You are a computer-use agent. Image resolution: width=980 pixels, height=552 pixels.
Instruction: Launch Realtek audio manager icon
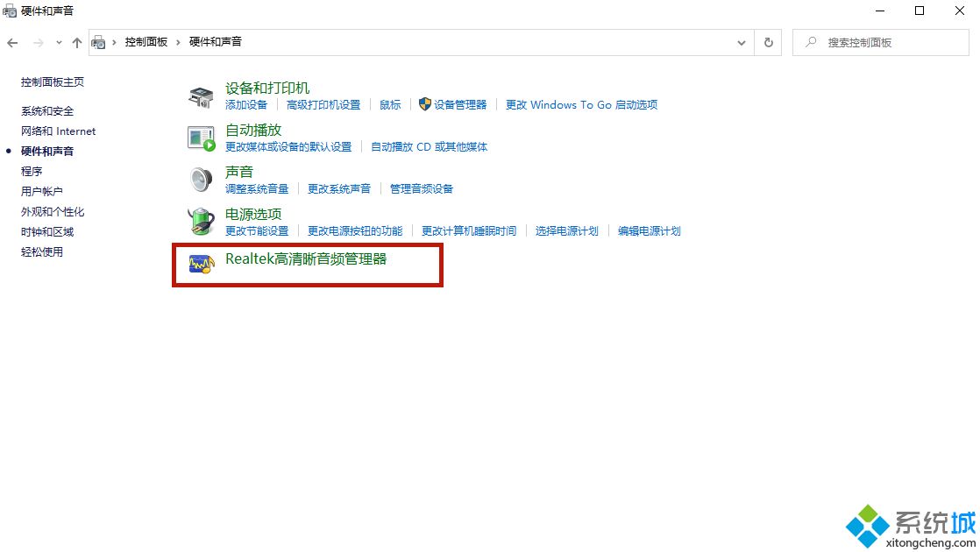click(x=201, y=262)
